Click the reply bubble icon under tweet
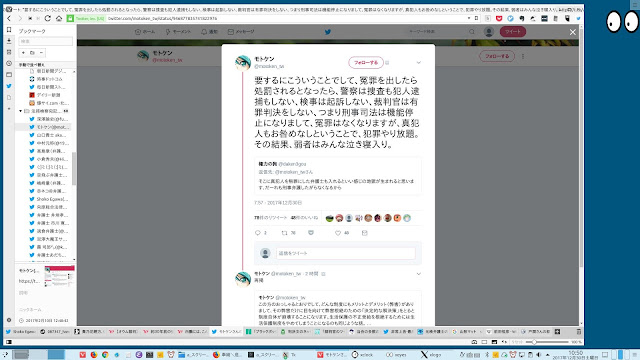The image size is (640, 360). (x=258, y=233)
